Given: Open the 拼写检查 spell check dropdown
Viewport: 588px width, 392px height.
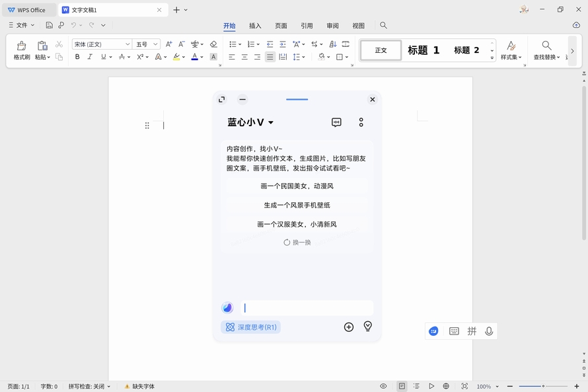Looking at the screenshot, I should coord(90,386).
